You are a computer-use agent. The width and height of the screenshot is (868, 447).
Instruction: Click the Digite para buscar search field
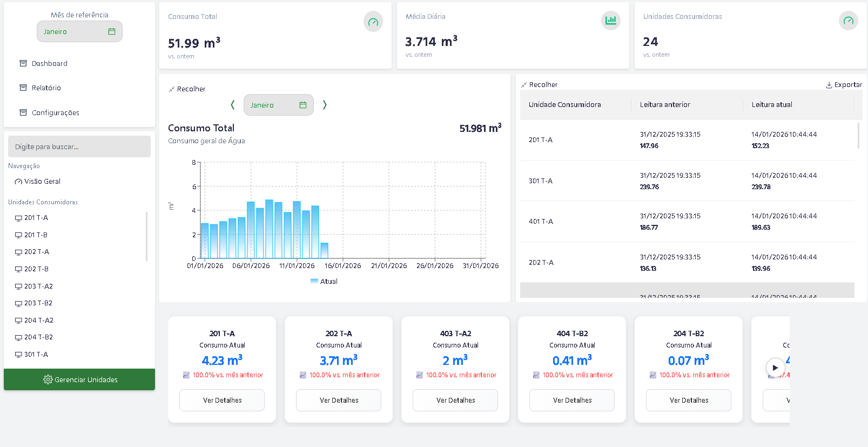tap(79, 146)
